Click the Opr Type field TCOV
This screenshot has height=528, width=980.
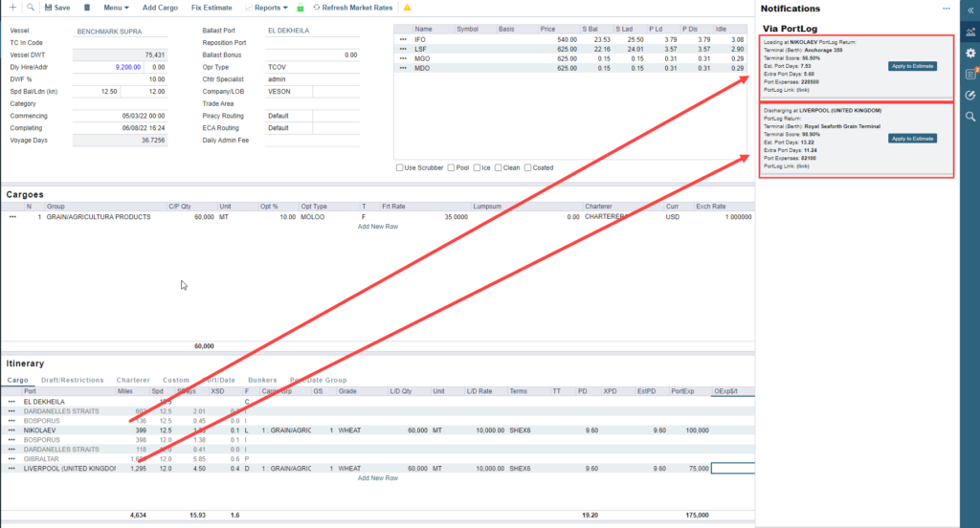point(313,67)
